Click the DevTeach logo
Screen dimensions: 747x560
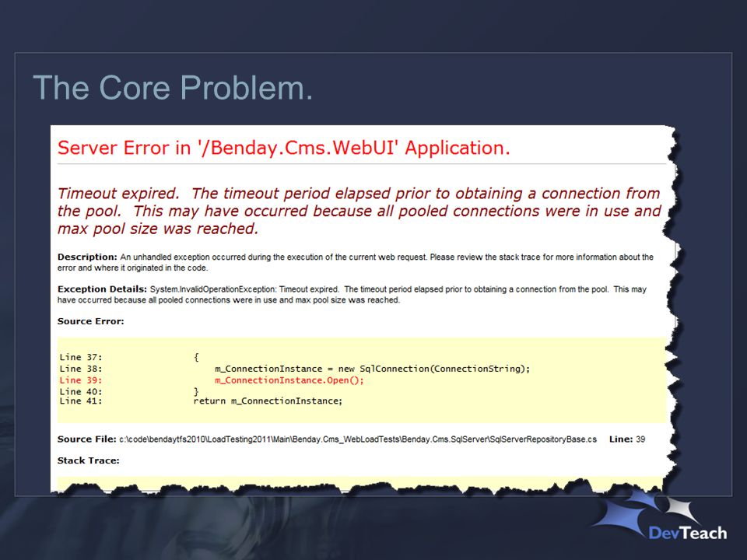pyautogui.click(x=661, y=516)
